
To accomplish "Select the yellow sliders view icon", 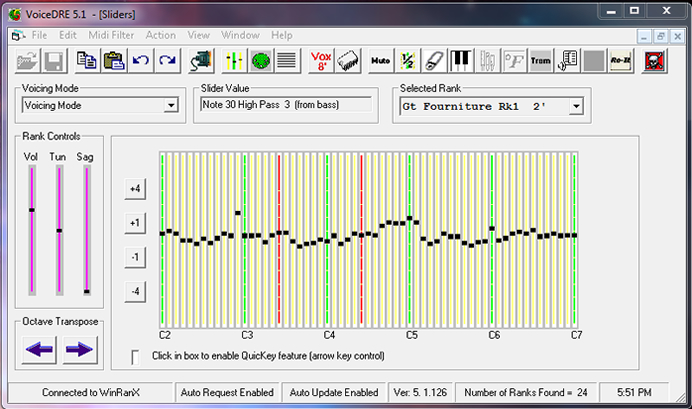I will pos(234,61).
